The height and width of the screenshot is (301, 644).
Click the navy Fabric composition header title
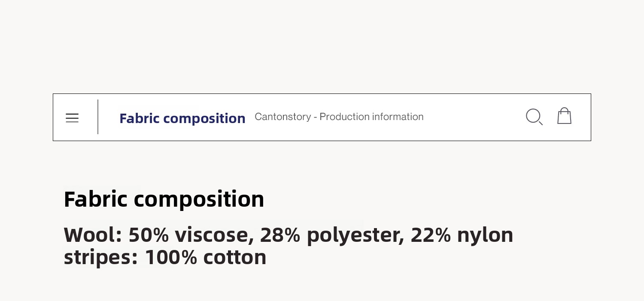click(182, 118)
